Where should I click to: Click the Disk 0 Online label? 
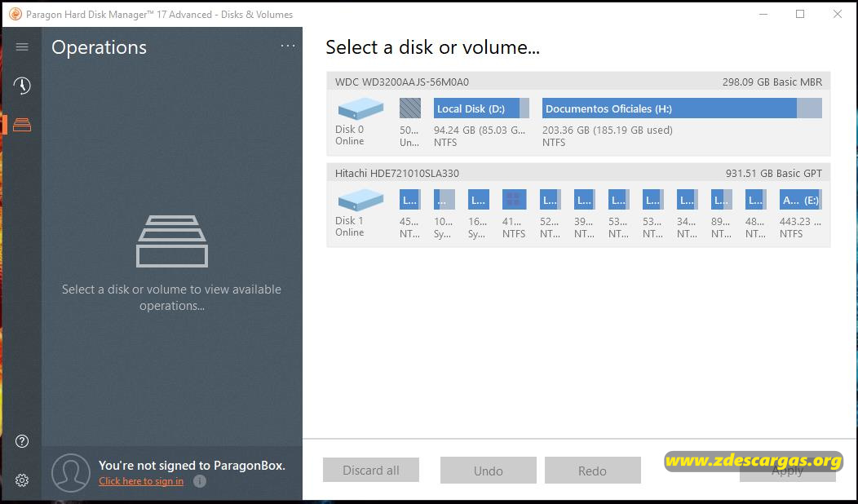(350, 135)
